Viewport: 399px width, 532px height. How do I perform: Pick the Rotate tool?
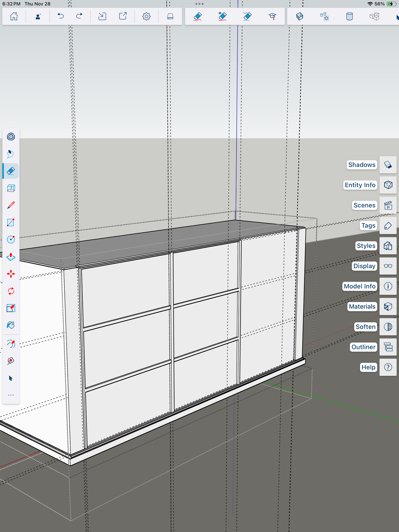(11, 291)
